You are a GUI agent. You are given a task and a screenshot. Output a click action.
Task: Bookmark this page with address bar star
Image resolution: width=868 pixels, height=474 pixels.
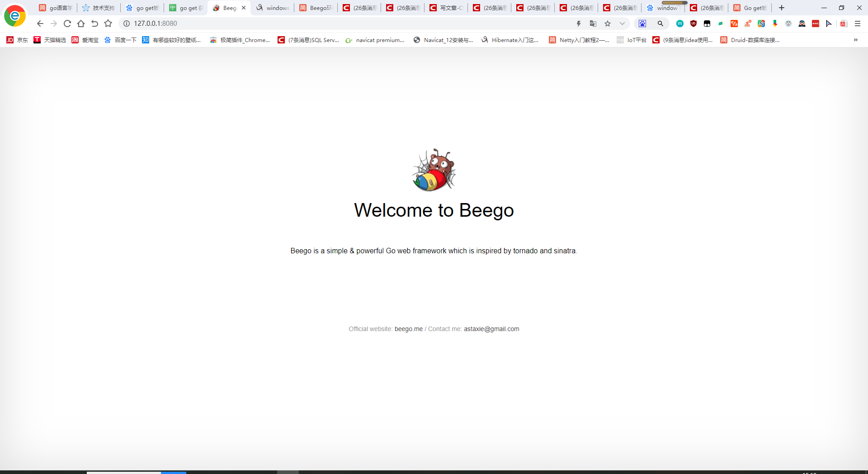(608, 24)
